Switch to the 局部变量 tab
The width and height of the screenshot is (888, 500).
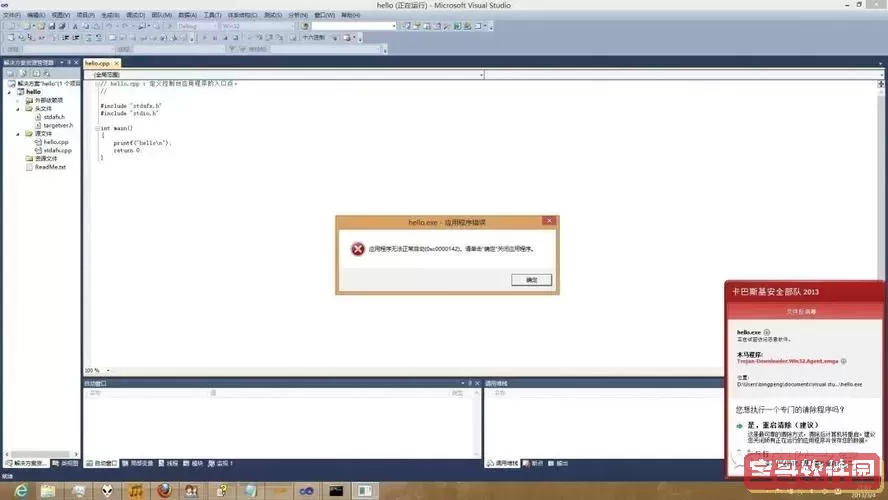click(x=138, y=463)
